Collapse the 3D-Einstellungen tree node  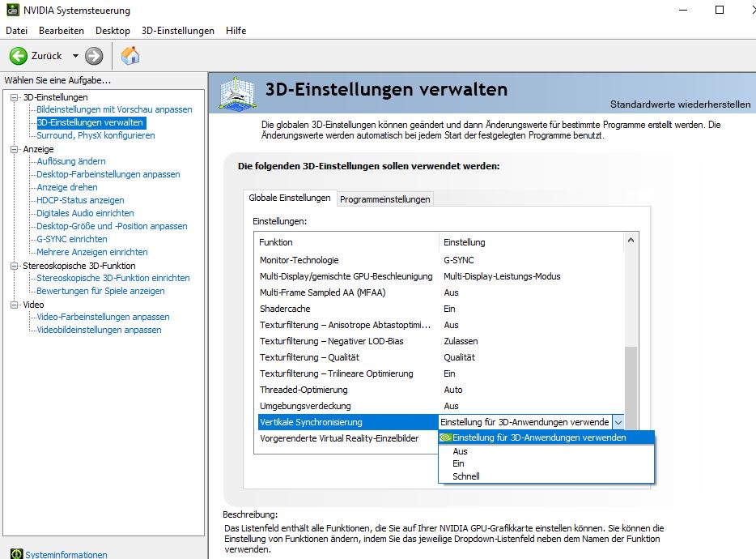point(15,97)
